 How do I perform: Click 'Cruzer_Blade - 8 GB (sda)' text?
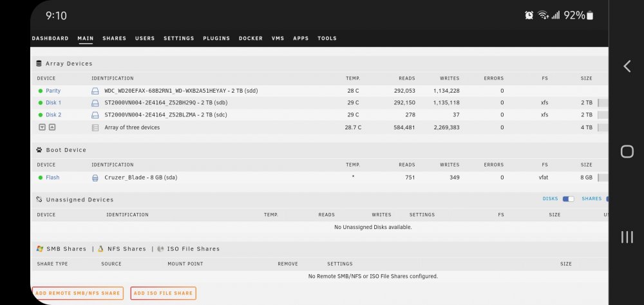click(x=141, y=178)
